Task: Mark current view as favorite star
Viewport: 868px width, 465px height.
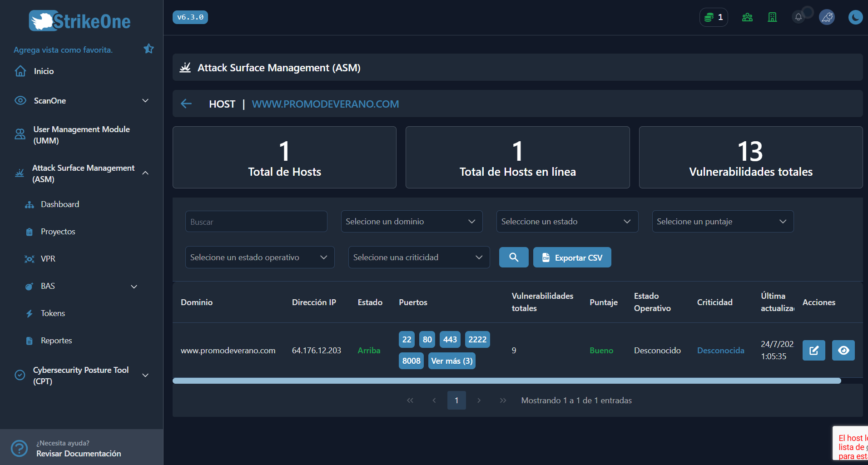Action: tap(149, 48)
